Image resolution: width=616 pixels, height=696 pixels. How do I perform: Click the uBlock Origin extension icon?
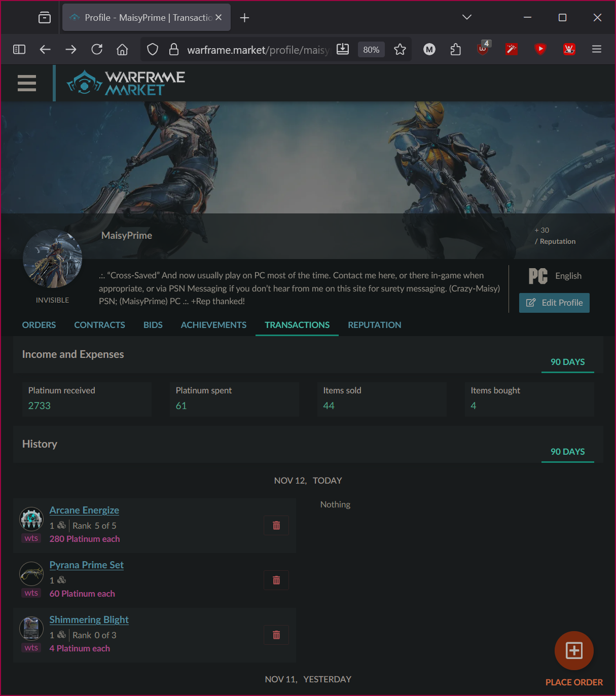coord(482,49)
